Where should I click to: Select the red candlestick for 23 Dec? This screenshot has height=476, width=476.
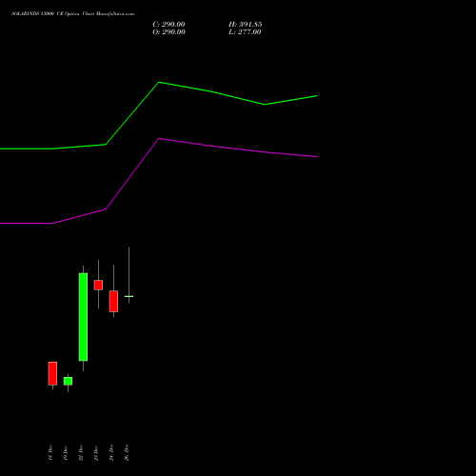[98, 285]
